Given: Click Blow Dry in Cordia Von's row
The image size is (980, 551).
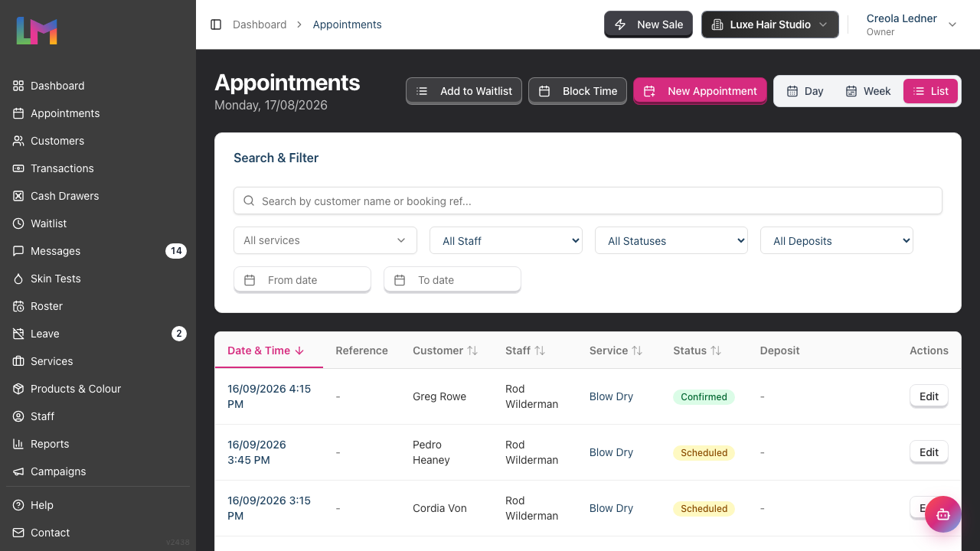Looking at the screenshot, I should pos(611,508).
